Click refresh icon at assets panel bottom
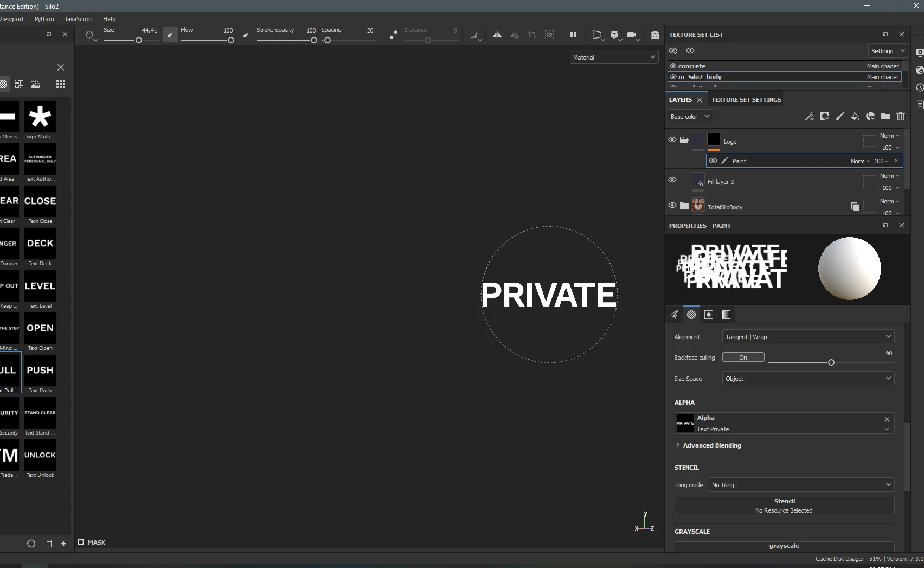The image size is (924, 568). point(31,544)
